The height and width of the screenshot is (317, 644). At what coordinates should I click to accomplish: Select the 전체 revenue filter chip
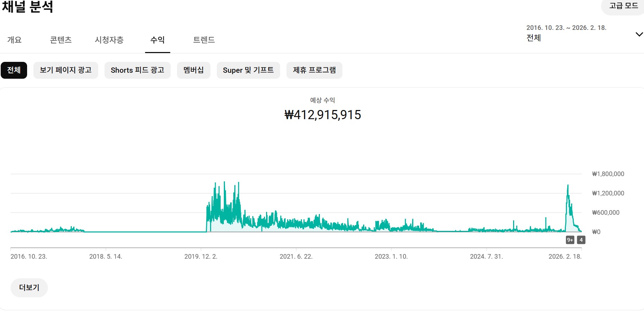pos(14,70)
